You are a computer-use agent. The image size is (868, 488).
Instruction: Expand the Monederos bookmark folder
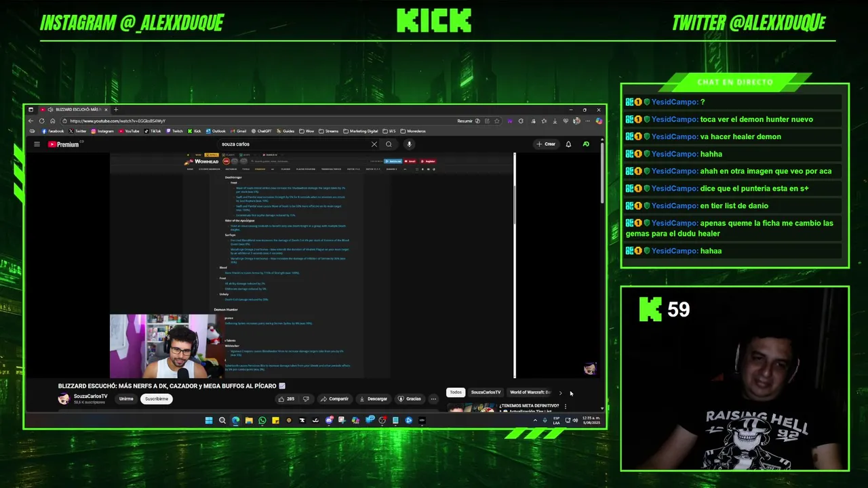(413, 131)
